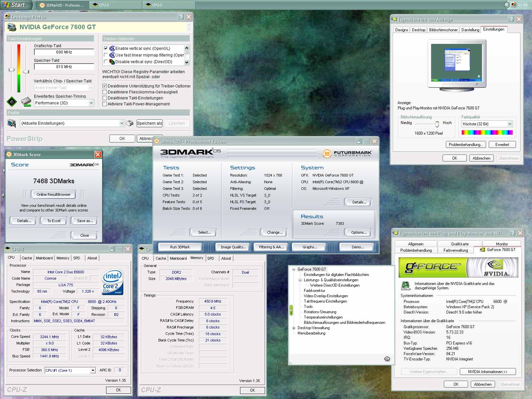This screenshot has height=399, width=532.
Task: Click the Grafikchip-Takt slider handle
Action: [x=12, y=69]
